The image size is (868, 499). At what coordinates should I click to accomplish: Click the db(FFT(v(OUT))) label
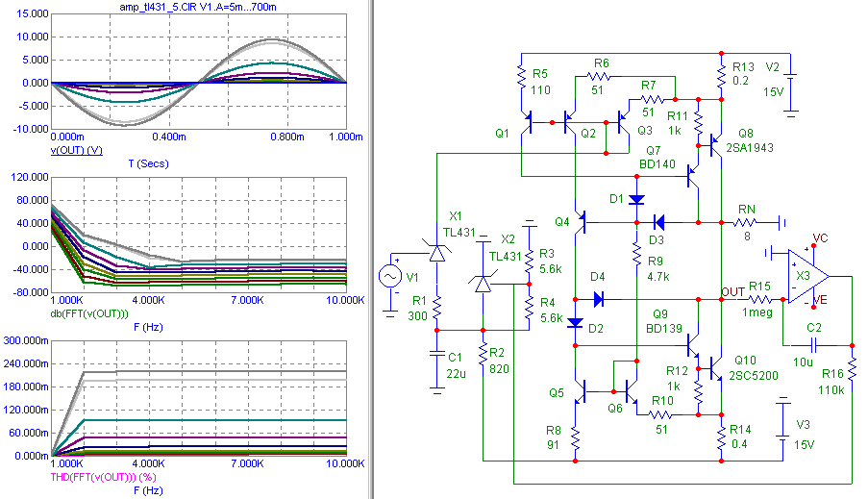89,313
